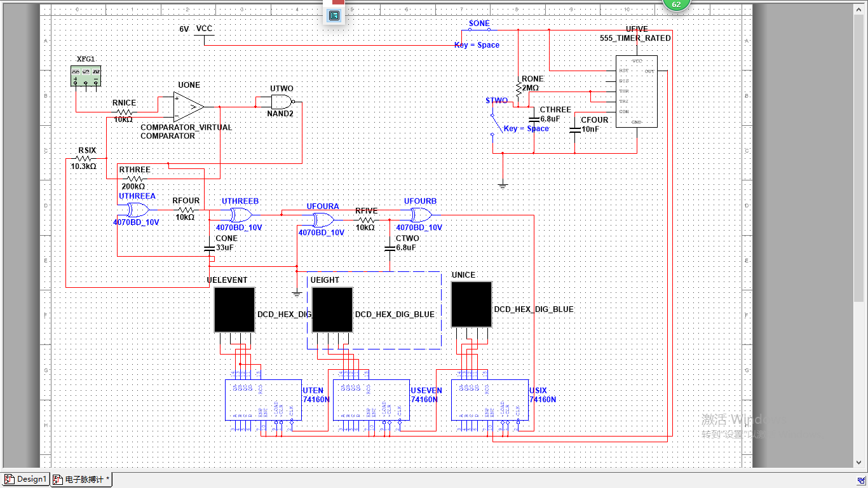
Task: Click the 555_TIMER_RATED label
Action: [x=635, y=38]
